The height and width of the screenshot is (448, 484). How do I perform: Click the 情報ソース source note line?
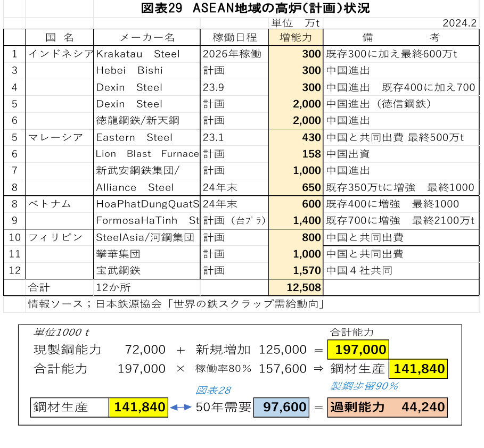tap(176, 304)
